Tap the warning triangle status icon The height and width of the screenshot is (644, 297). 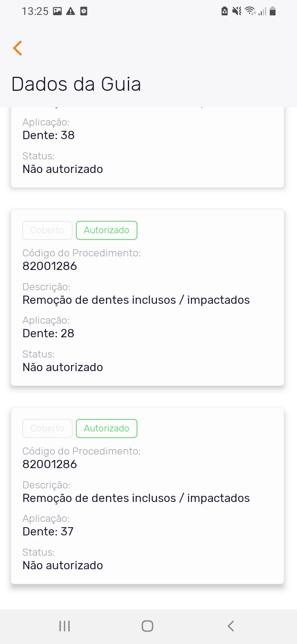pyautogui.click(x=71, y=12)
